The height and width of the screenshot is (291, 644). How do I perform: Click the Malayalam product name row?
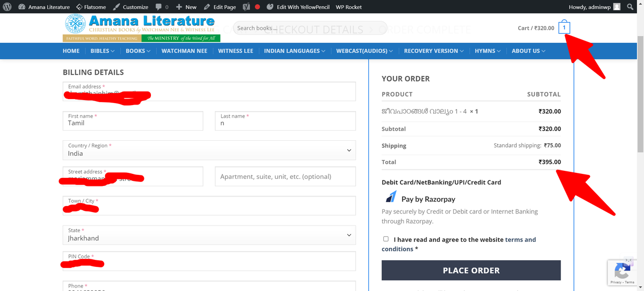tap(471, 112)
